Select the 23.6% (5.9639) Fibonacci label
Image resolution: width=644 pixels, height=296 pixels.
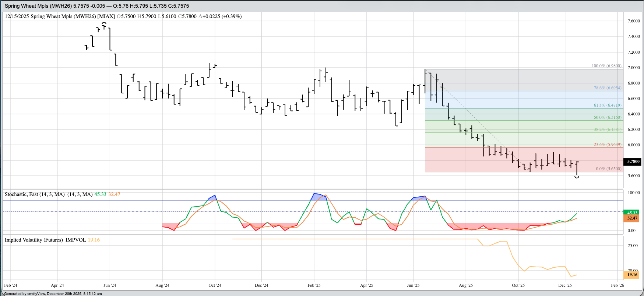[607, 145]
